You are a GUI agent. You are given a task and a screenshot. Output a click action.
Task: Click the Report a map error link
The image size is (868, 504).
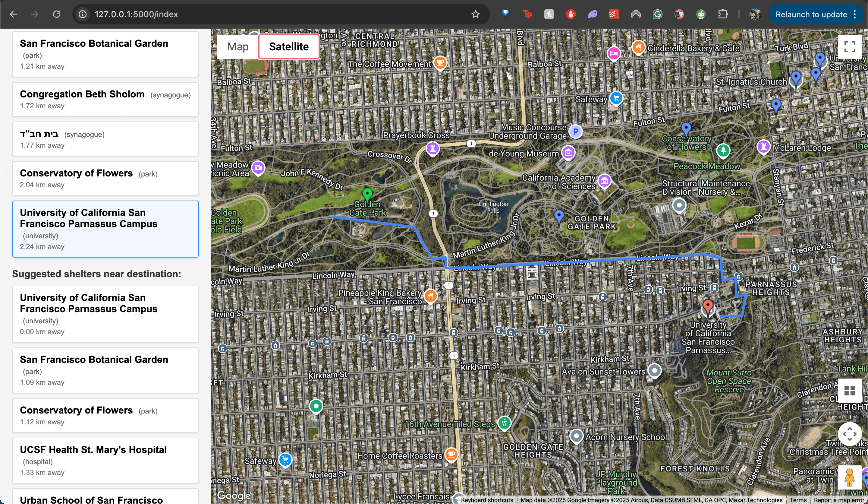pos(839,500)
